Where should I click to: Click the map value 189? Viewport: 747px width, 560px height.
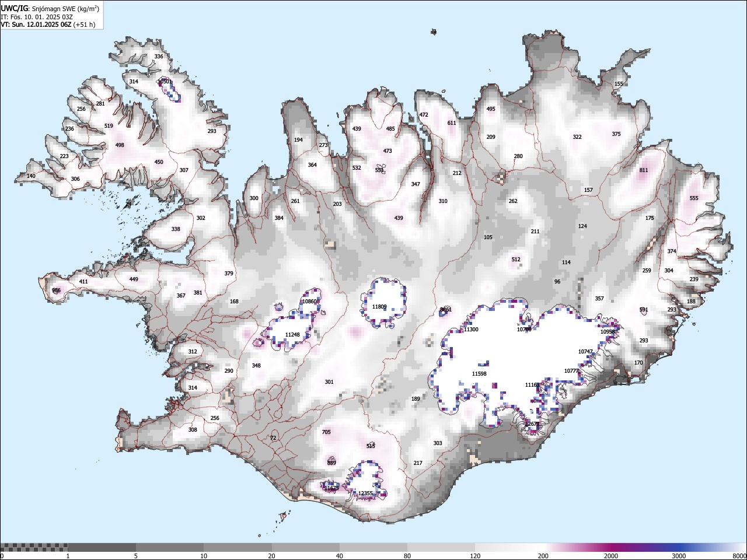[x=416, y=399]
